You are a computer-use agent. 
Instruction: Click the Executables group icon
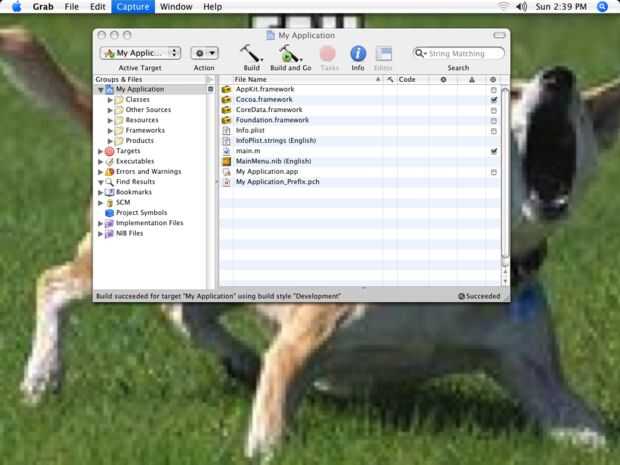(x=110, y=161)
